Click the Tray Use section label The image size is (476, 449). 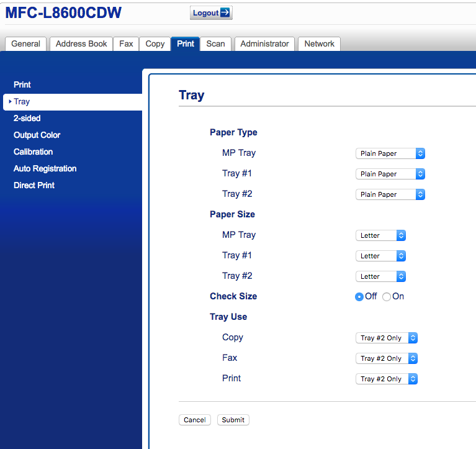pyautogui.click(x=228, y=317)
